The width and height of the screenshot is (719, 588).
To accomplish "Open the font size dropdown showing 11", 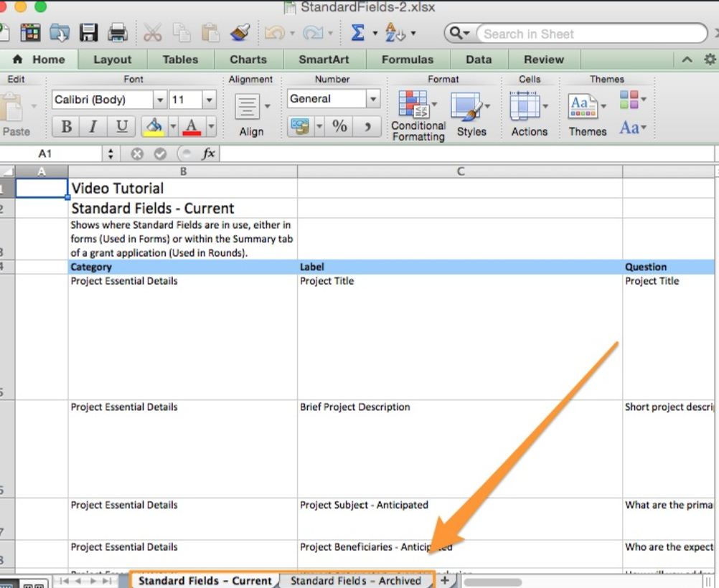I will 209,100.
